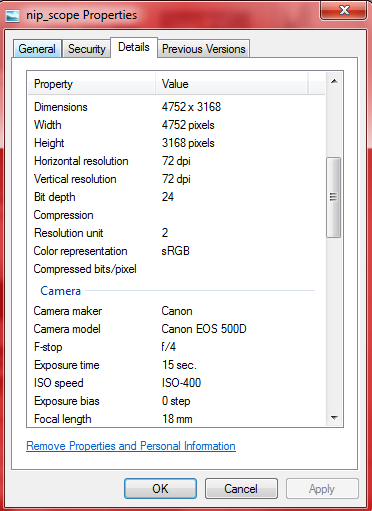The image size is (372, 511).
Task: Click the Bit depth value 24
Action: click(x=168, y=197)
